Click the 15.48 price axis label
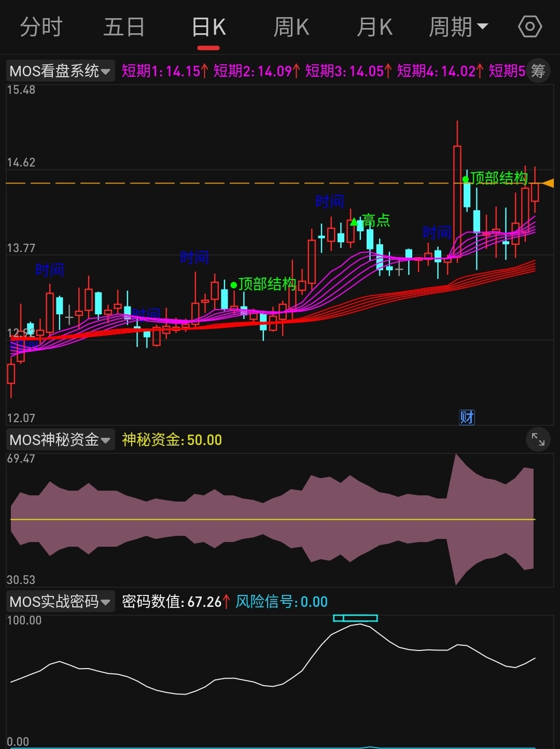This screenshot has width=560, height=749. pyautogui.click(x=21, y=90)
